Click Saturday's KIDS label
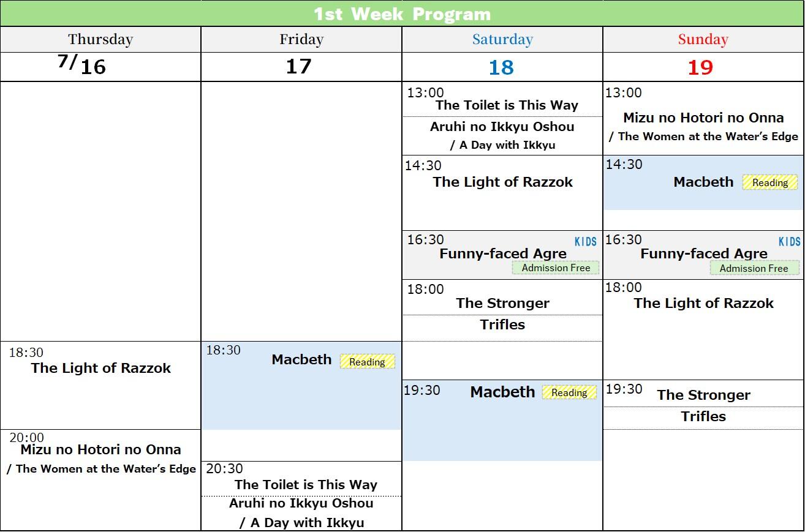 click(586, 242)
